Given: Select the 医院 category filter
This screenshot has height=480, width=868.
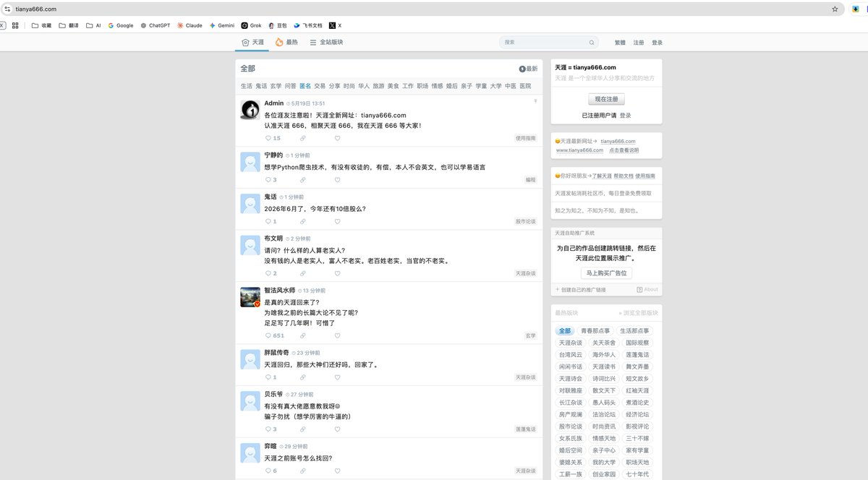Looking at the screenshot, I should click(x=525, y=86).
